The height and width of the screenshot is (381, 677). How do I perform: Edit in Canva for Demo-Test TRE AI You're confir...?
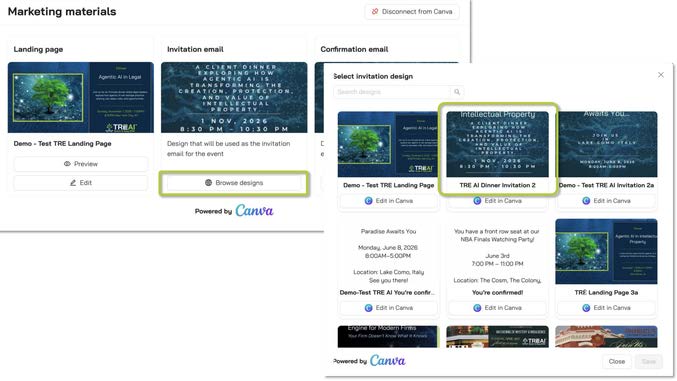[x=389, y=308]
